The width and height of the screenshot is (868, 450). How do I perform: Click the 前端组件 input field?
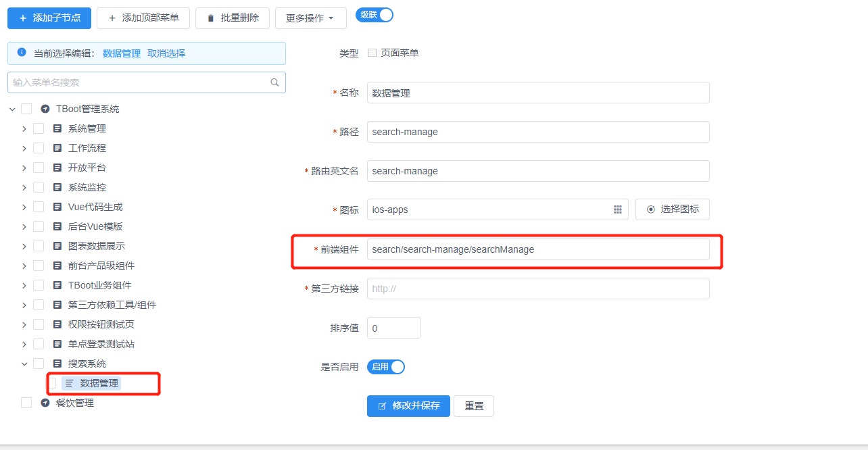[538, 249]
